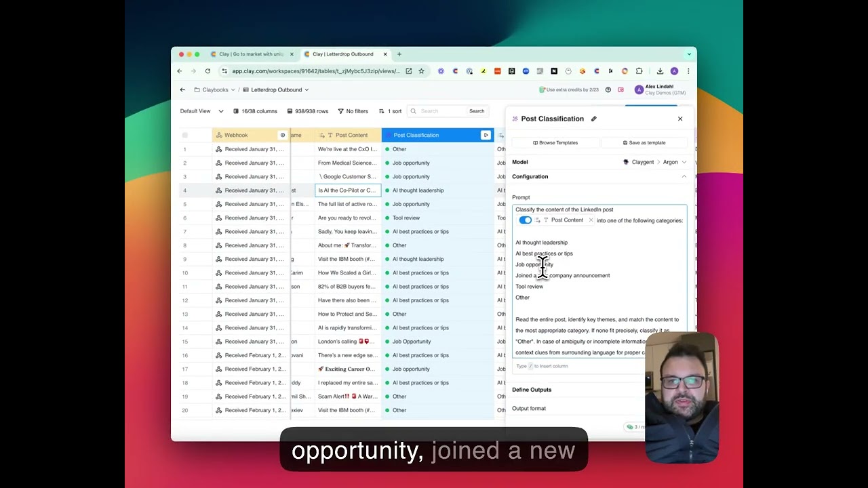Click the 'Tool review' line in the prompt
This screenshot has height=488, width=868.
pyautogui.click(x=529, y=287)
